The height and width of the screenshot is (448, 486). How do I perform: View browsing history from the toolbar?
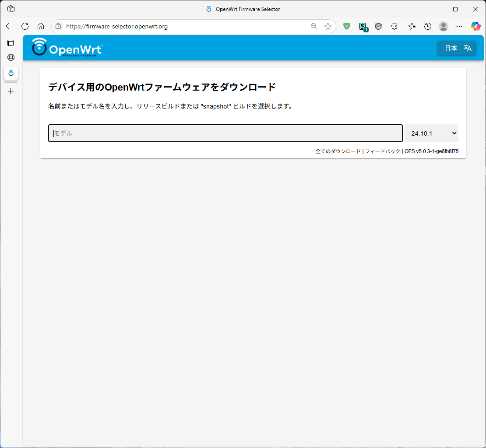point(427,26)
